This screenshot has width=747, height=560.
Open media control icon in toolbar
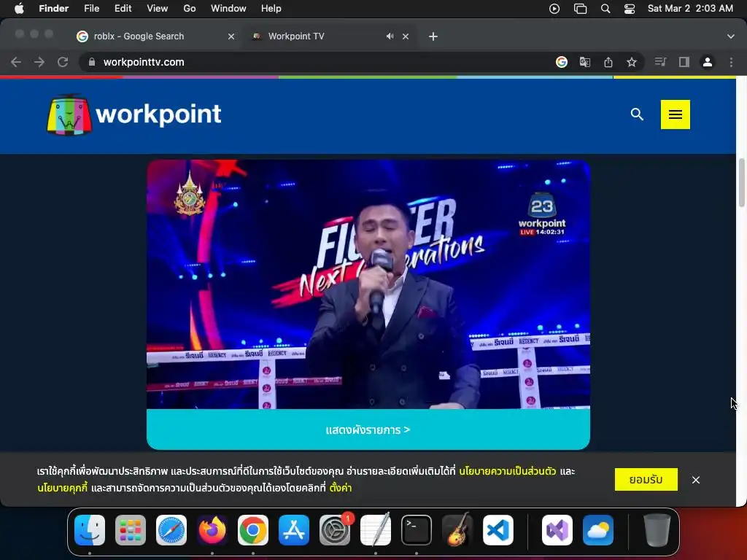660,62
